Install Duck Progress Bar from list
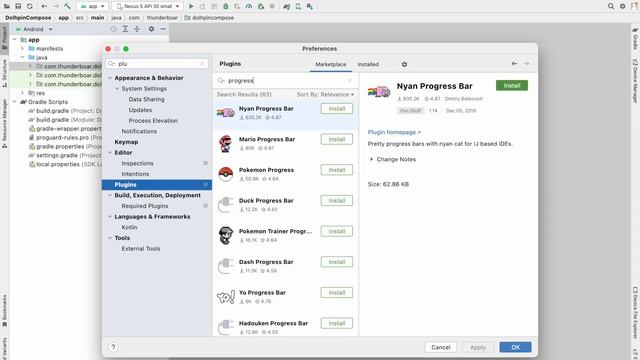This screenshot has width=640, height=360. point(337,200)
